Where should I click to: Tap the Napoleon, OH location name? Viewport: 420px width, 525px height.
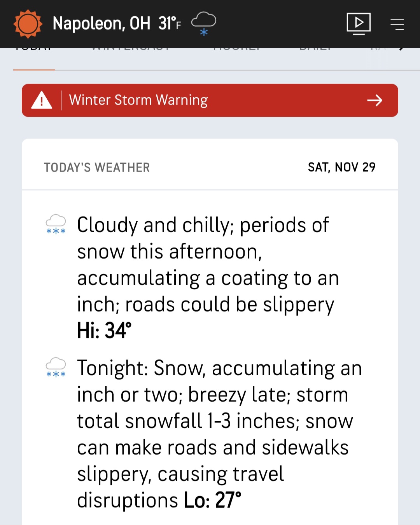[101, 24]
